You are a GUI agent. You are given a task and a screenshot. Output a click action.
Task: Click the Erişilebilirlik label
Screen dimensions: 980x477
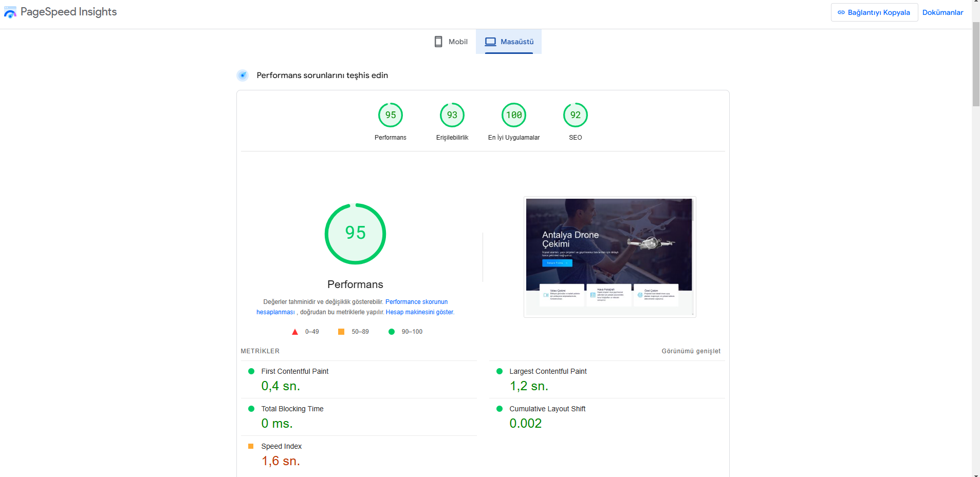[452, 138]
